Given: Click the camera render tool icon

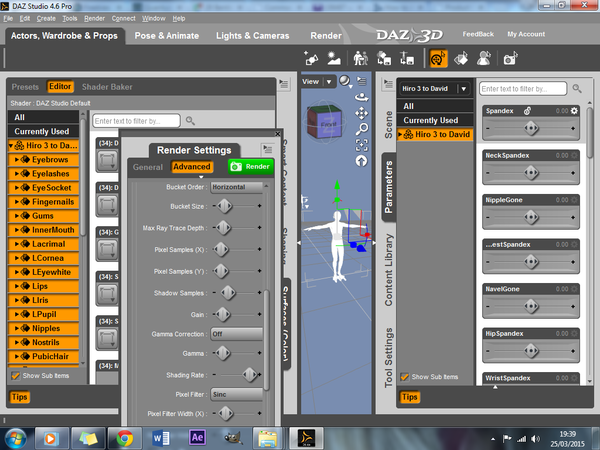Looking at the screenshot, I should [x=510, y=59].
